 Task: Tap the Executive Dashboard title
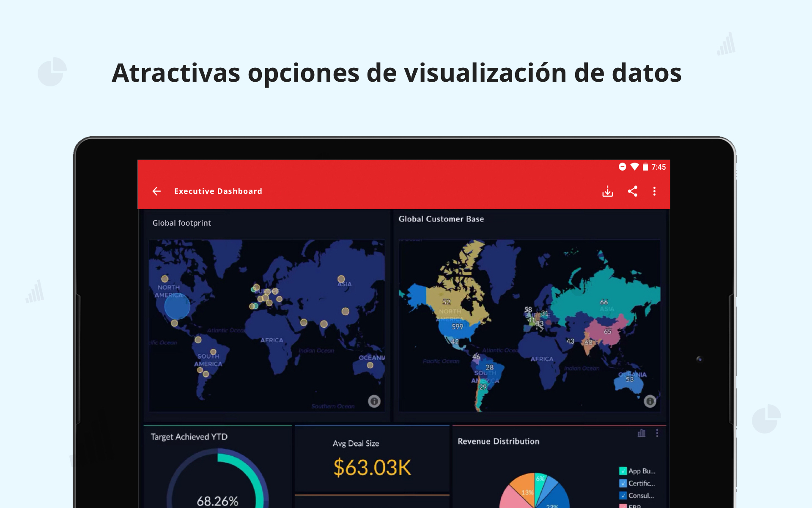pyautogui.click(x=218, y=191)
